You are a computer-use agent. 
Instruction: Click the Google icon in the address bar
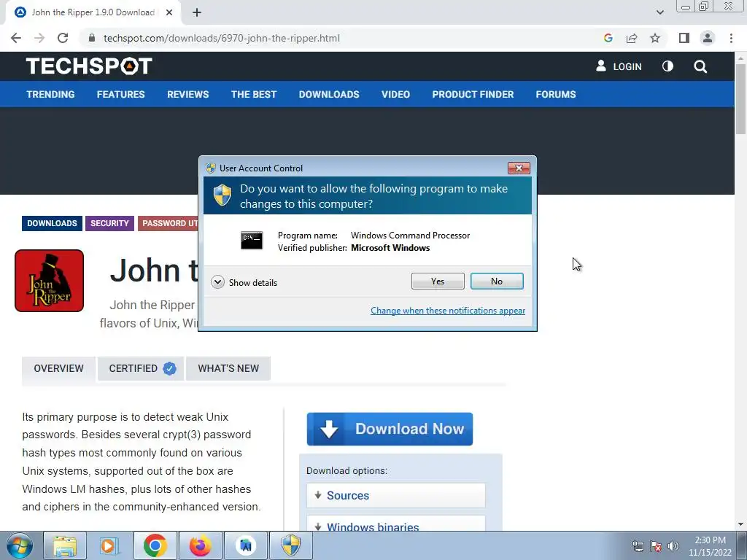(608, 38)
